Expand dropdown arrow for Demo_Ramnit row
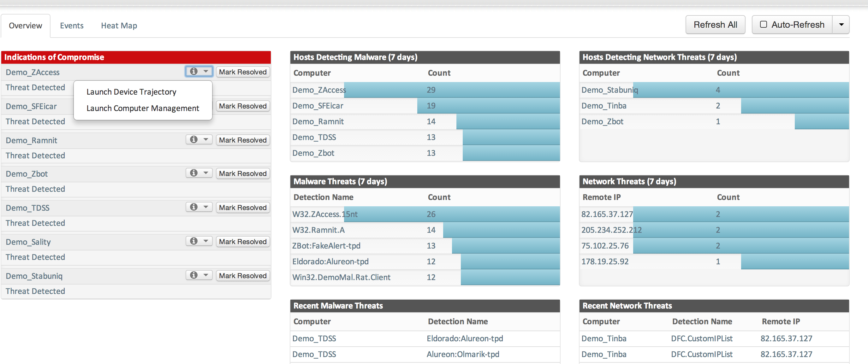This screenshot has height=364, width=868. click(205, 139)
